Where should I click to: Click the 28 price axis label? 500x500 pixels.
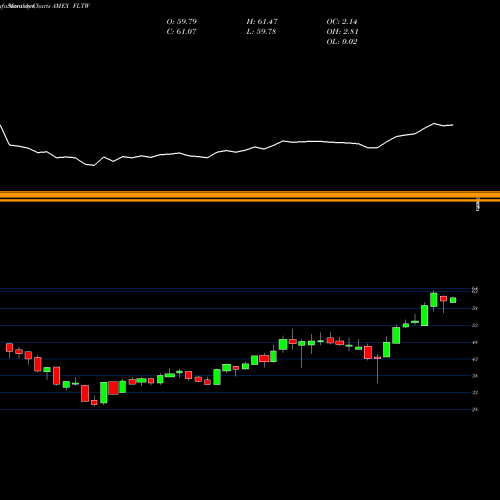pyautogui.click(x=475, y=410)
